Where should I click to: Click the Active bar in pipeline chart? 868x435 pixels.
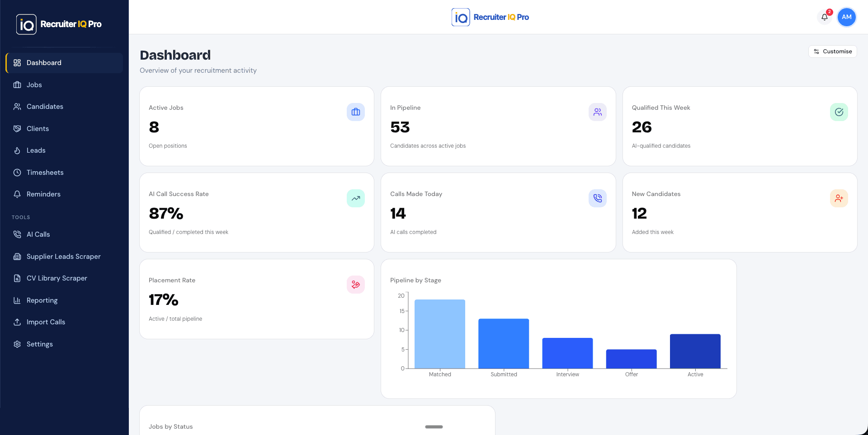(x=695, y=351)
